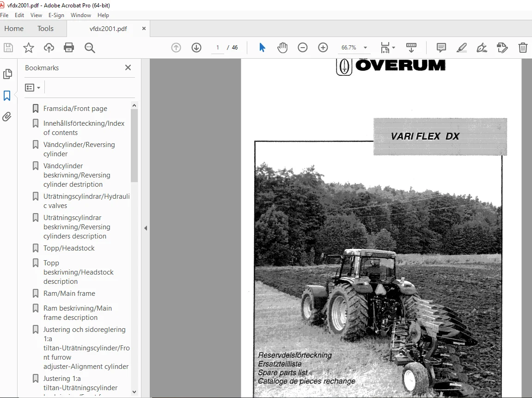Activate the Selection arrow tool

coord(262,48)
